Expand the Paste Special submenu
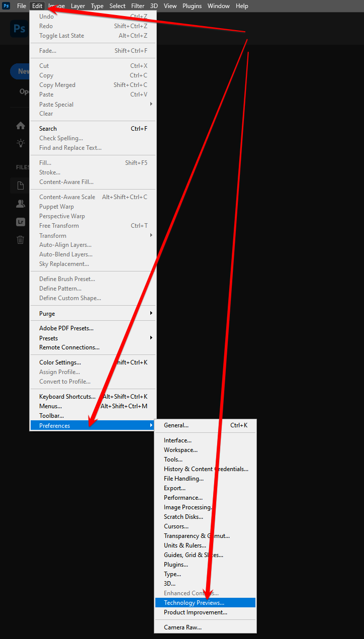Image resolution: width=364 pixels, height=639 pixels. pos(93,105)
